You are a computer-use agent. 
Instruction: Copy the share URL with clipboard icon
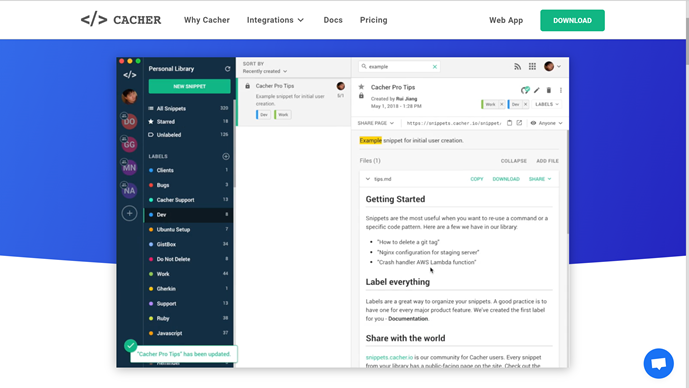click(x=509, y=123)
